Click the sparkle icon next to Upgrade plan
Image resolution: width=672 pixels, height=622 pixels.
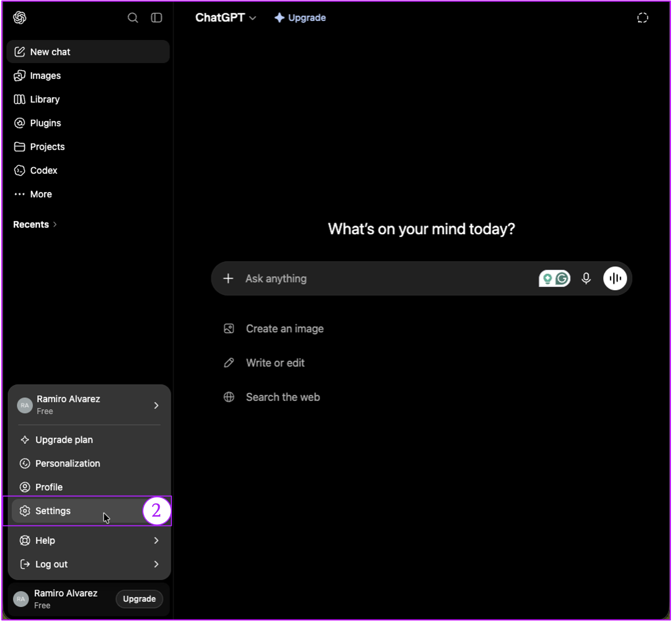(x=25, y=440)
